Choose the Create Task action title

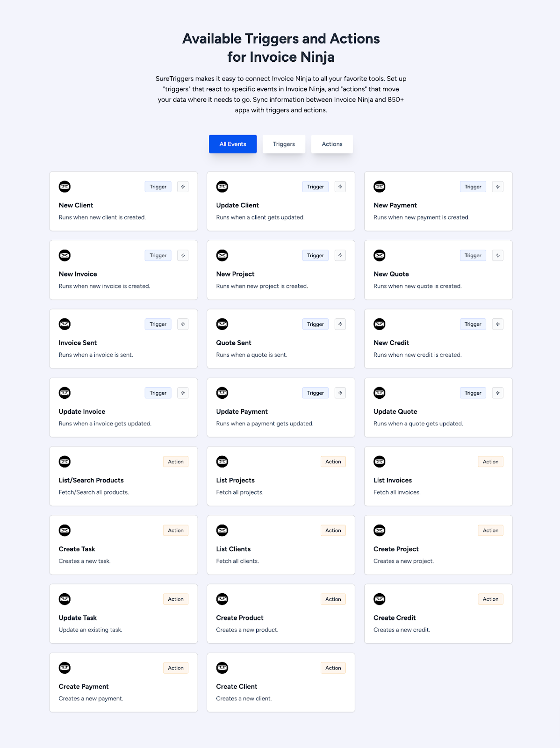77,549
